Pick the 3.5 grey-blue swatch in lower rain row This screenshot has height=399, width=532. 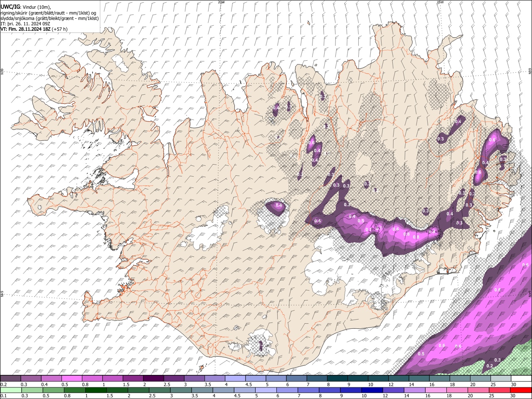tap(202, 390)
